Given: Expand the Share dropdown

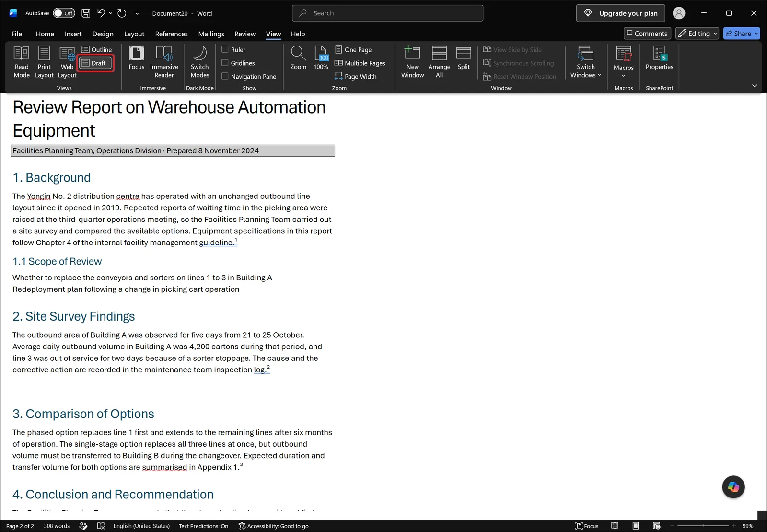Looking at the screenshot, I should click(x=756, y=34).
